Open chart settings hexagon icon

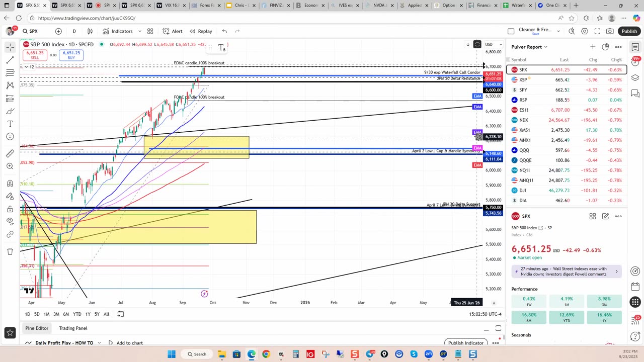pos(585,31)
